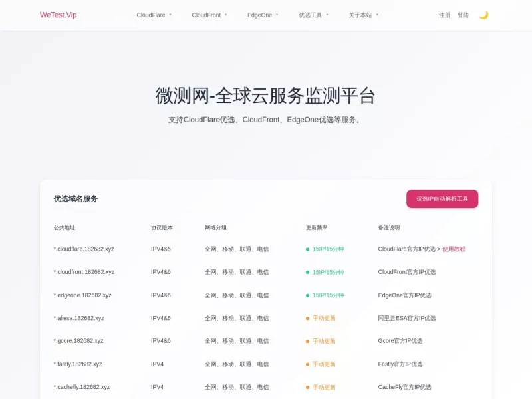This screenshot has height=399, width=532.
Task: Click 阿里云ESA官方IP优选 note text
Action: [407, 318]
